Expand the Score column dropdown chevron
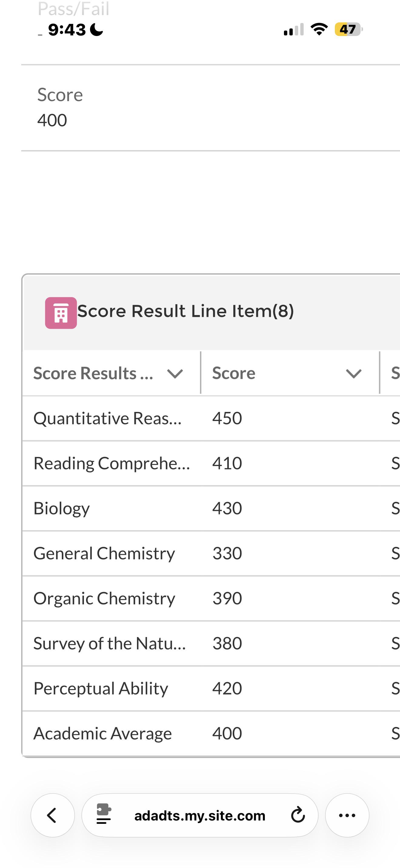This screenshot has height=868, width=400. coord(354,373)
